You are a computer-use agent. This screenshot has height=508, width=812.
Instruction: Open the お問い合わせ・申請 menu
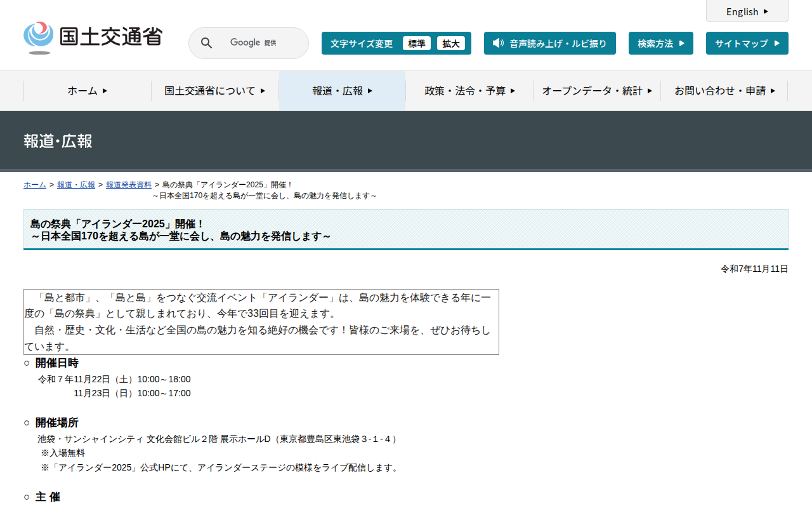(724, 91)
